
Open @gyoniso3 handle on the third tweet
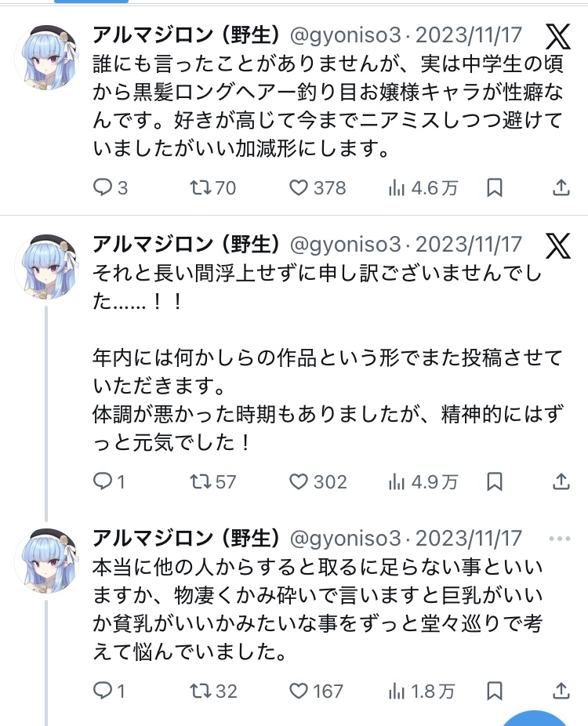tap(345, 539)
